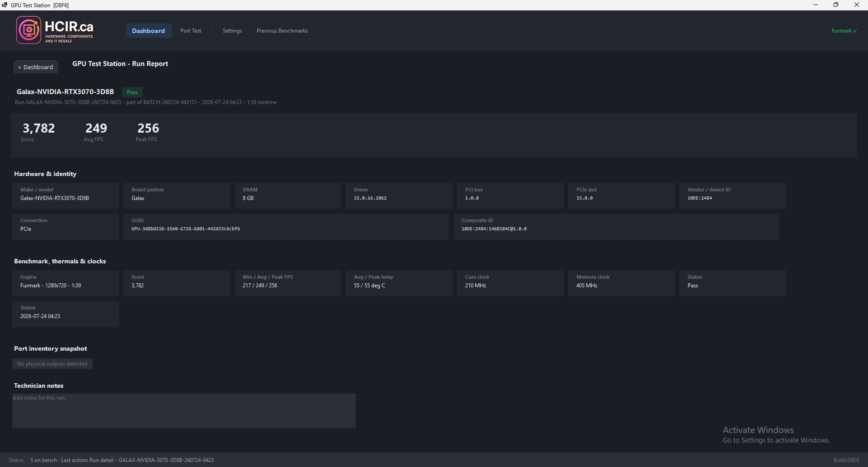868x467 pixels.
Task: Select the GPU UUID string
Action: click(x=186, y=229)
